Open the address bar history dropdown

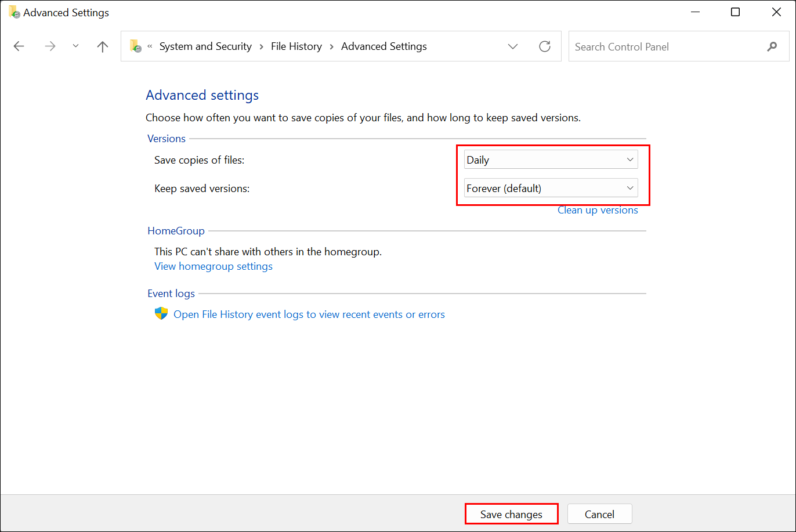[x=513, y=46]
